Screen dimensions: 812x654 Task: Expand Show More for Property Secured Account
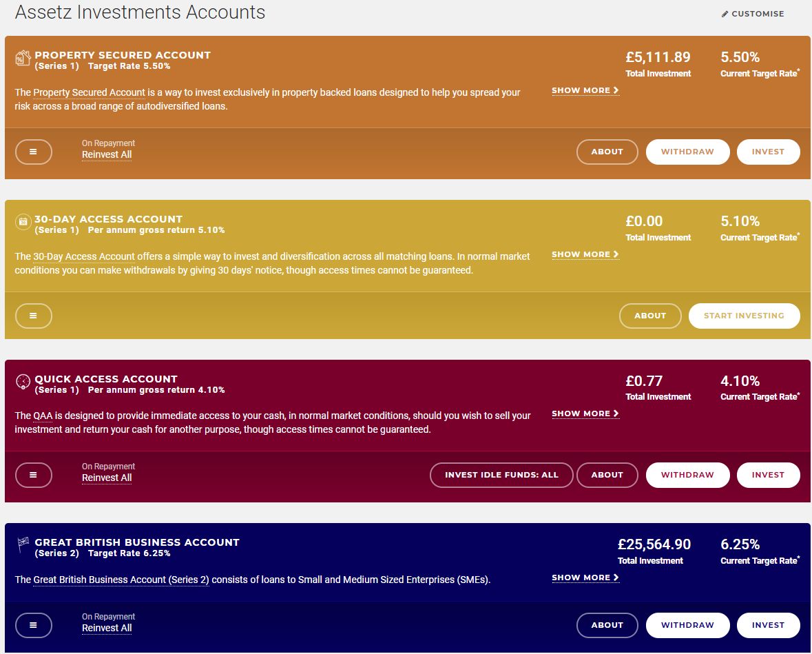point(585,91)
